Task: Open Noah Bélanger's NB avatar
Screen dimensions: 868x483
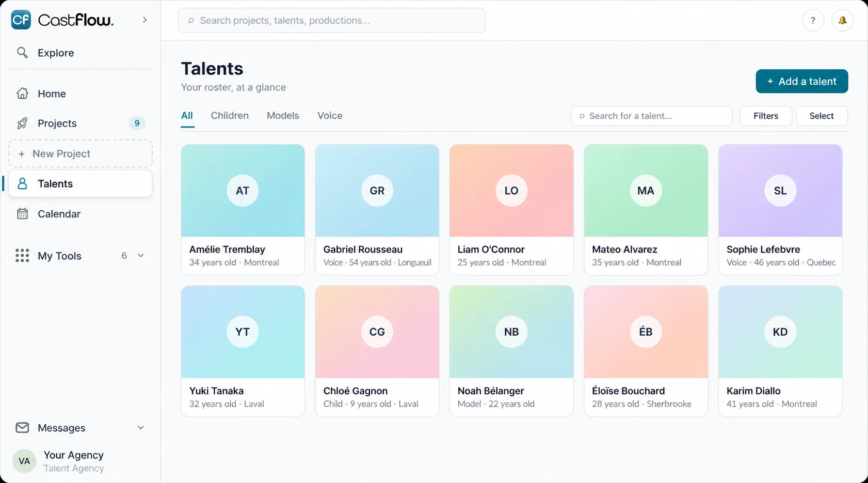Action: 511,332
